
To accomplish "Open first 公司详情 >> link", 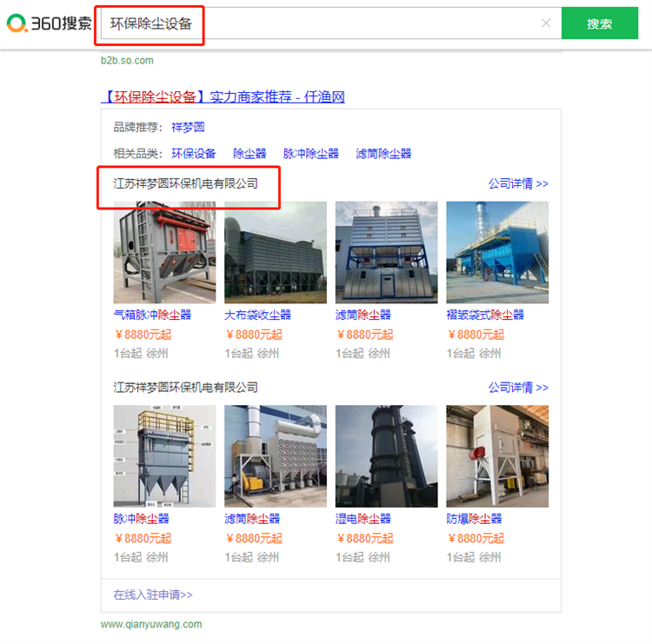I will point(518,183).
